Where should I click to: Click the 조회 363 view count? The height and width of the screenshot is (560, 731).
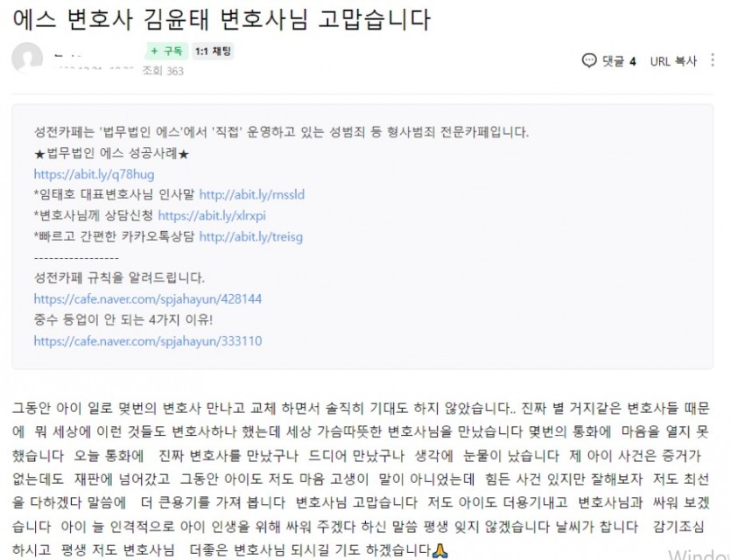163,71
